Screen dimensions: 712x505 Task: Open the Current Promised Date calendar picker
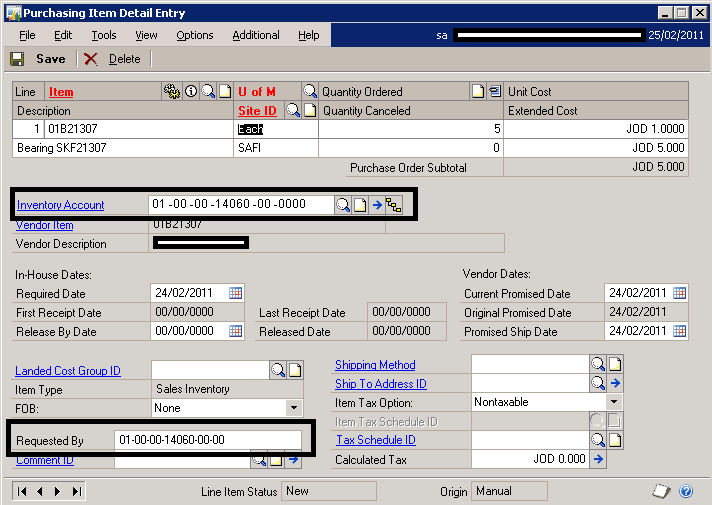point(679,293)
